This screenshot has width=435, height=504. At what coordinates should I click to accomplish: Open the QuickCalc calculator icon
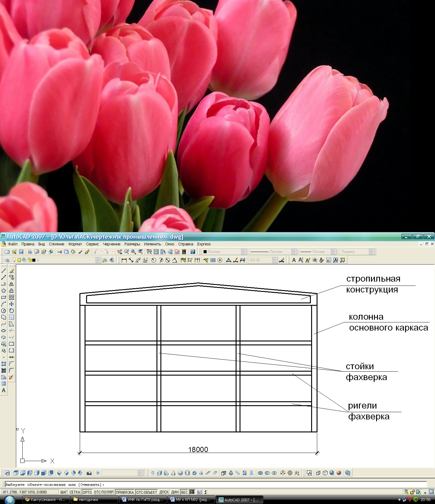184,252
